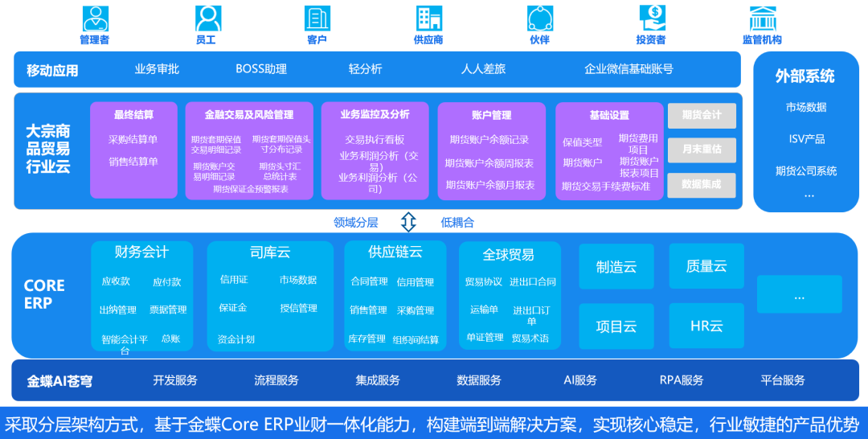868x439 pixels.
Task: Click AI服务 in the 金蝶AI苍穹 bar
Action: (580, 380)
